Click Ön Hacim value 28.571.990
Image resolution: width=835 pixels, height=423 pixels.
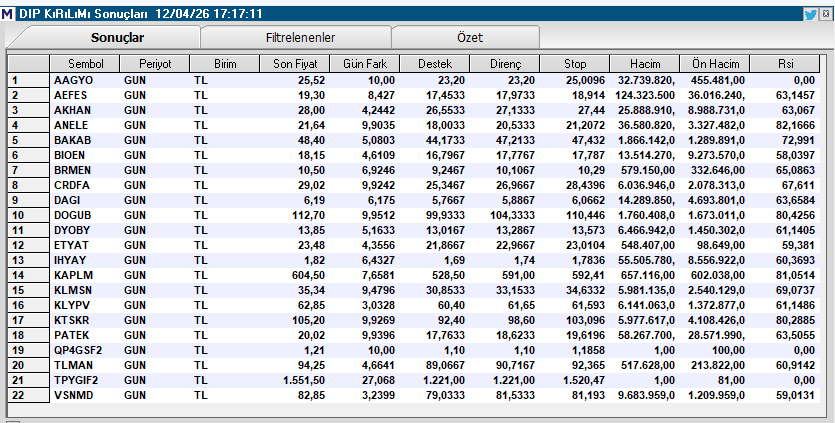click(x=717, y=335)
